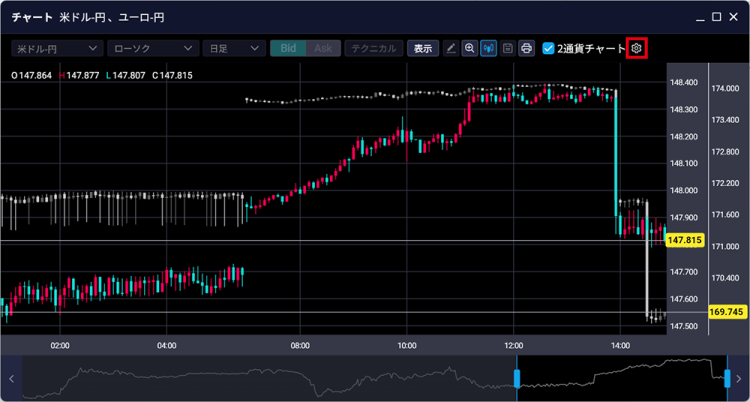The height and width of the screenshot is (402, 750).
Task: Switch price display to Ask
Action: coord(322,48)
